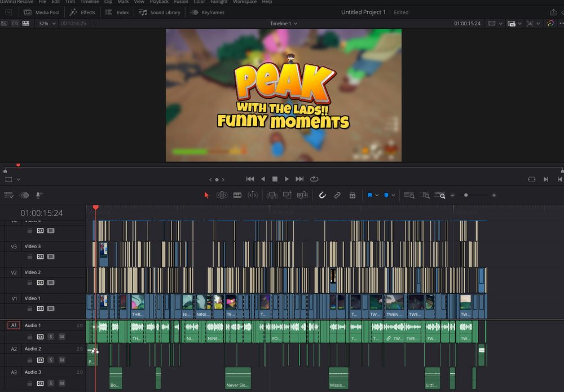This screenshot has height=392, width=564.
Task: Lock the Video 3 track
Action: [x=30, y=257]
